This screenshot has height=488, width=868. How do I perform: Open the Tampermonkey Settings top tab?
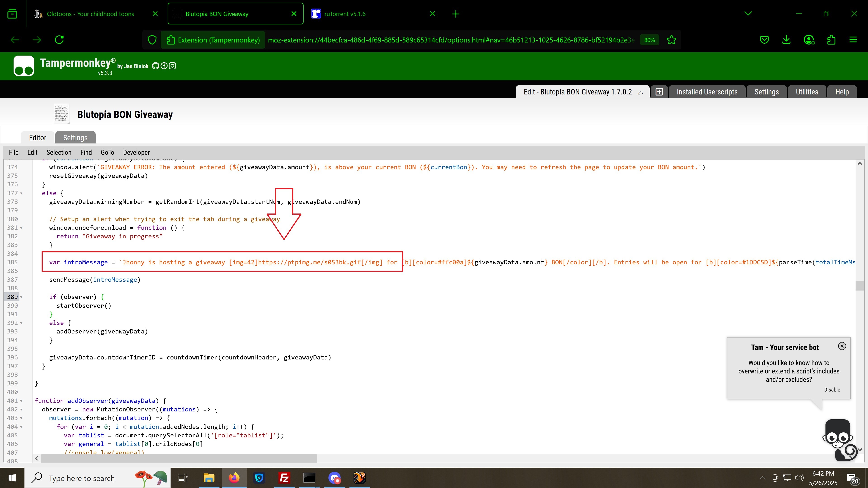coord(767,91)
